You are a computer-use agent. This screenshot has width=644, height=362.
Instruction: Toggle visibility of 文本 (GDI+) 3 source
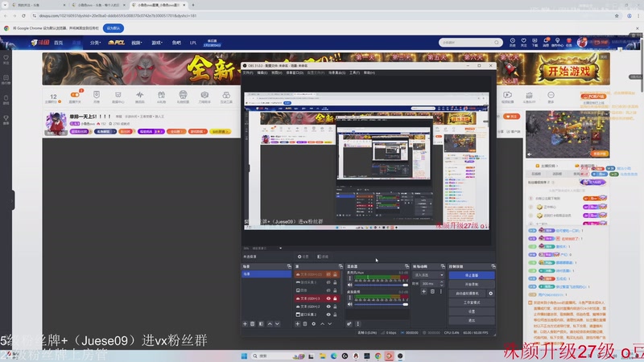pos(328,298)
